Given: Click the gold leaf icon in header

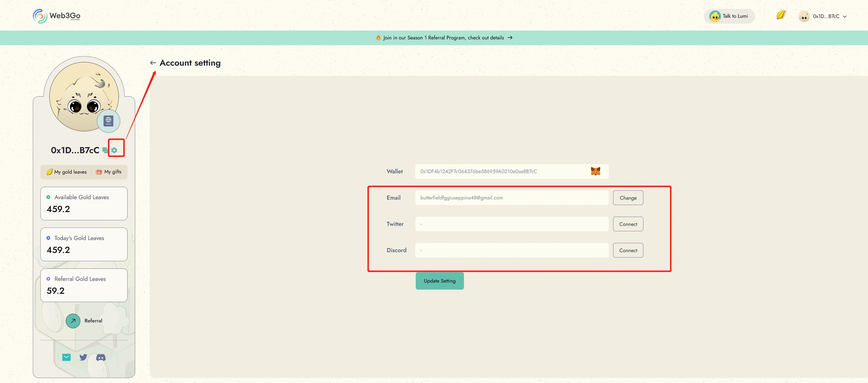Looking at the screenshot, I should tap(781, 15).
